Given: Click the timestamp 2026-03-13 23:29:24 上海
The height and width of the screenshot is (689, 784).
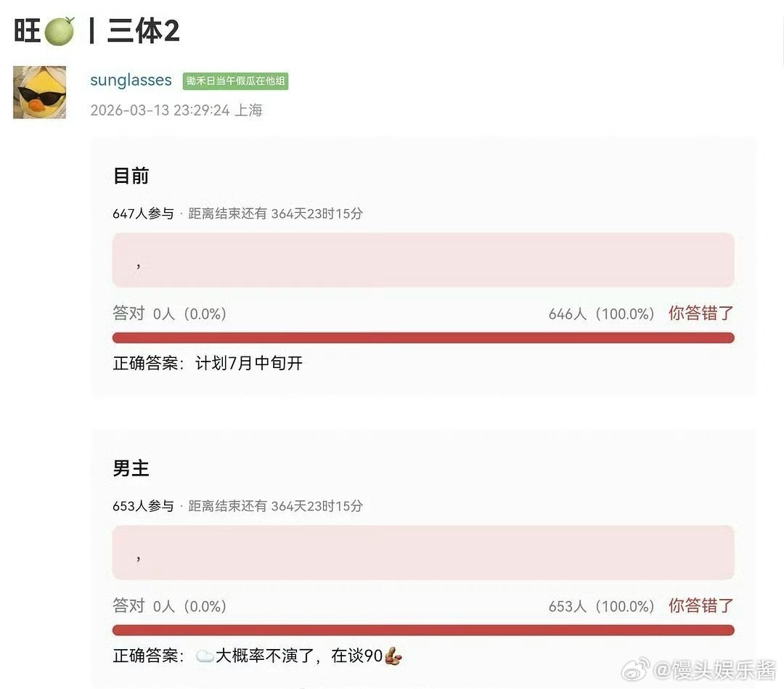Looking at the screenshot, I should (176, 110).
